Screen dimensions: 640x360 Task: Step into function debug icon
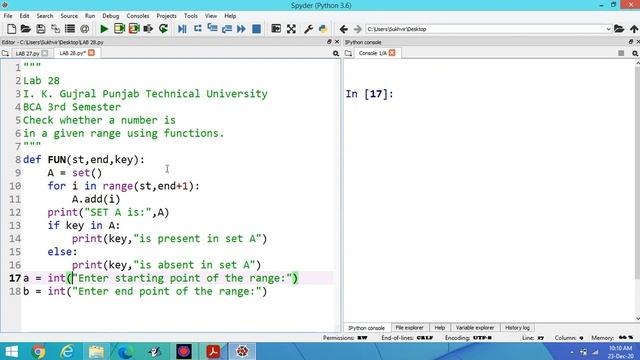click(212, 29)
